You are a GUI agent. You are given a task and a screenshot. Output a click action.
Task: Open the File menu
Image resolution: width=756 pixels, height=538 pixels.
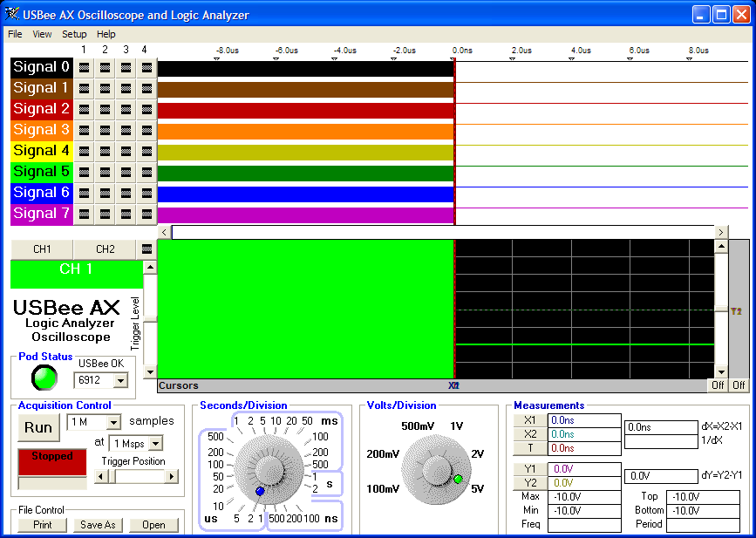pos(15,34)
